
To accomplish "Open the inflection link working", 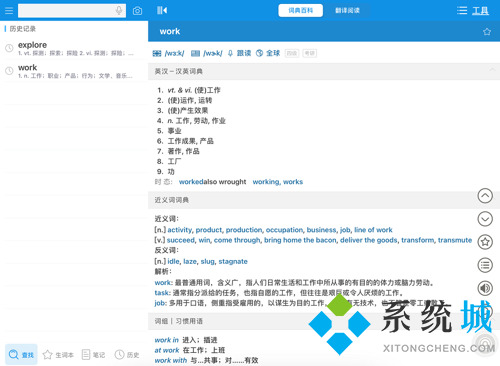I will coord(266,182).
